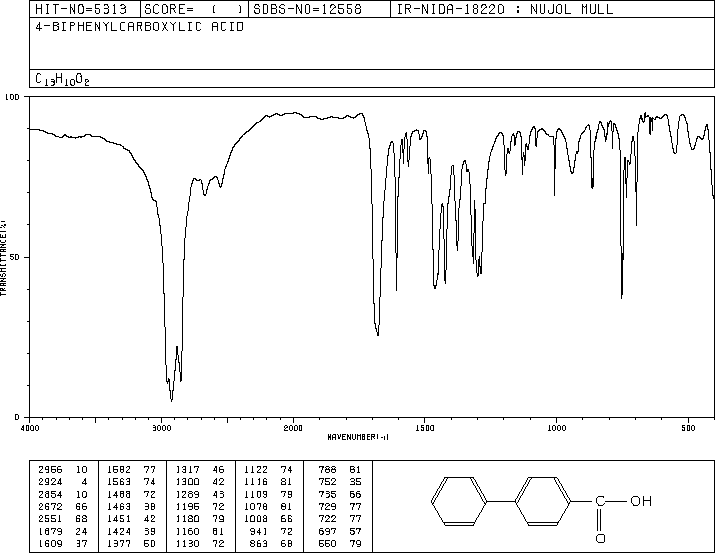Select the 1377 peak entry in table
The width and height of the screenshot is (715, 553).
pyautogui.click(x=131, y=543)
